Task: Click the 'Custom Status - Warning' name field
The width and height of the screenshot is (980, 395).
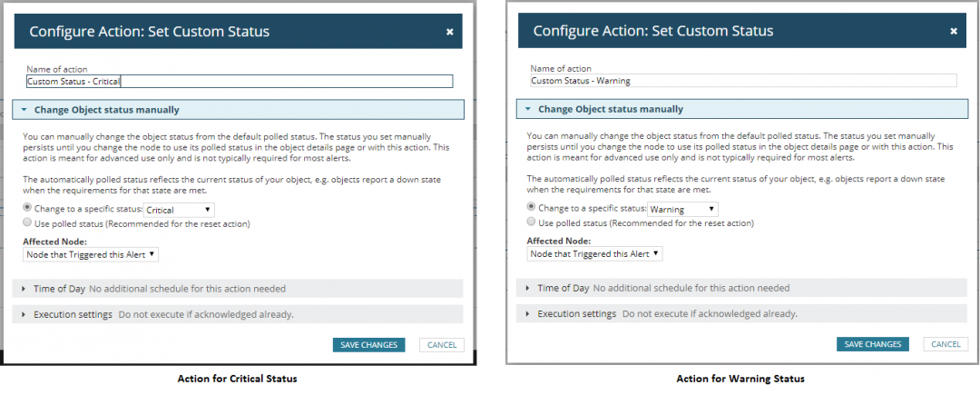Action: coord(743,81)
